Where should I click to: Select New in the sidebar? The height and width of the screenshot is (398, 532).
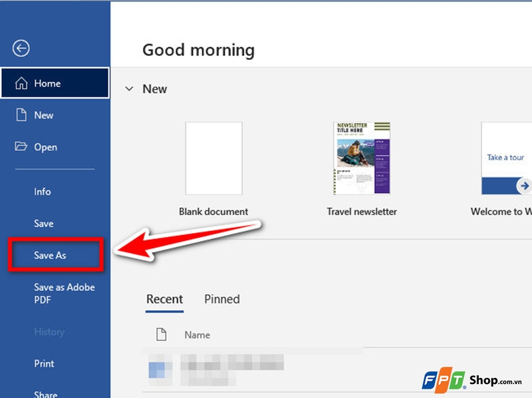click(x=55, y=115)
